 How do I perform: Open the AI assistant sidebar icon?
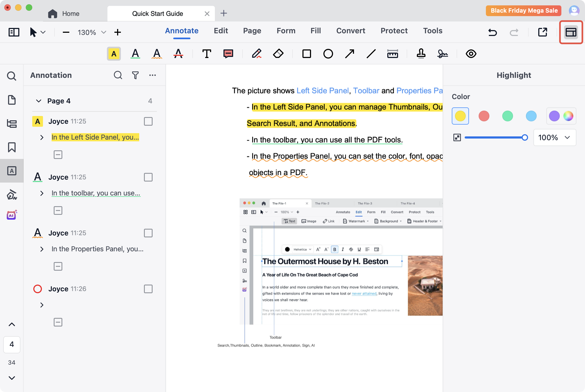12,215
